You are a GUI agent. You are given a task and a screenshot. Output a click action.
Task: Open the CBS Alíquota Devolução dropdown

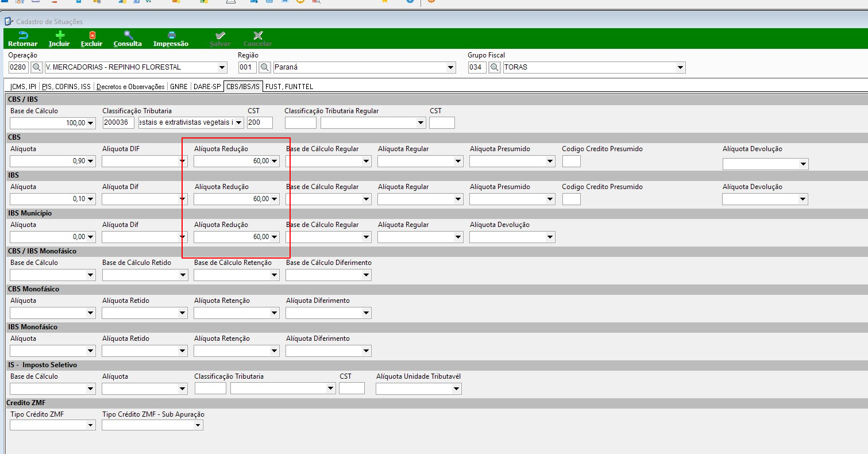click(803, 164)
